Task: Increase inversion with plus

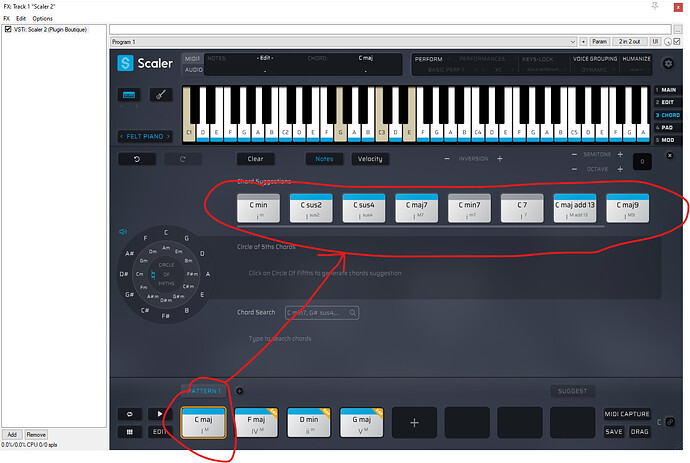Action: [499, 158]
